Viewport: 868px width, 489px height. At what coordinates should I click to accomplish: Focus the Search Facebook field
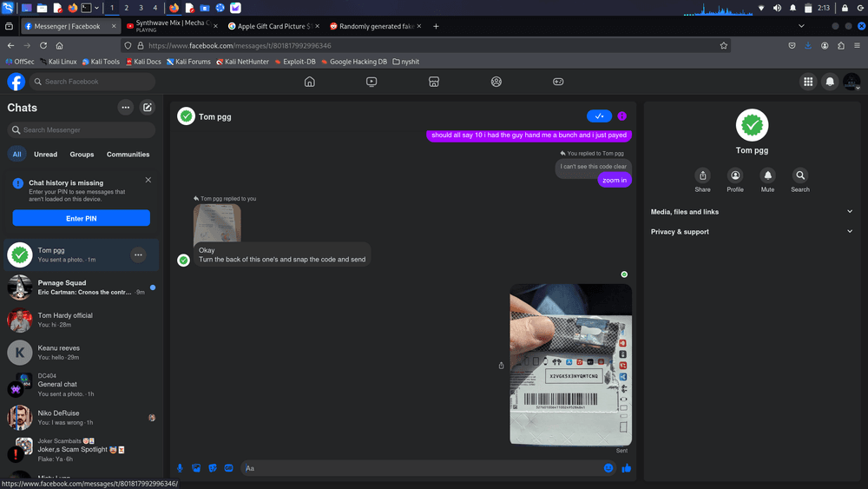[x=93, y=82]
